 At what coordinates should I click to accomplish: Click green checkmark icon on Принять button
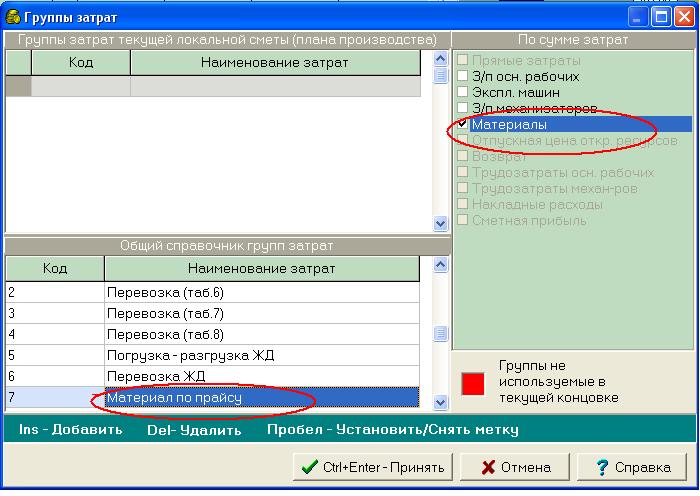pos(309,467)
